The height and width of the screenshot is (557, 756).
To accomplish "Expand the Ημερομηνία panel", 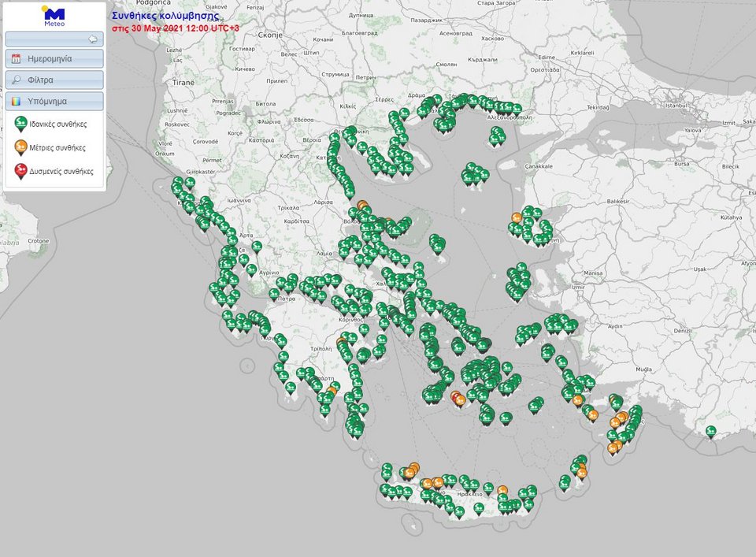I will pos(55,57).
